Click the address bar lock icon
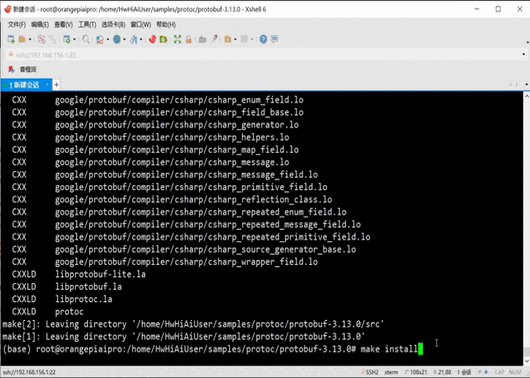This screenshot has width=530, height=378. click(11, 54)
